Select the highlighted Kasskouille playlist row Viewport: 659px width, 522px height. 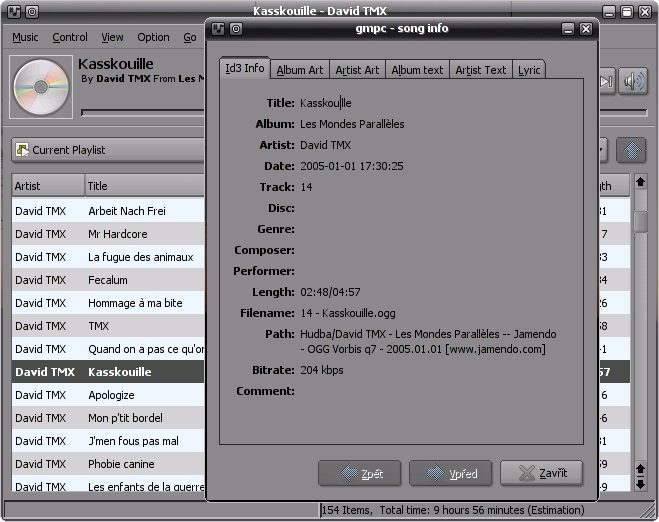pyautogui.click(x=108, y=372)
